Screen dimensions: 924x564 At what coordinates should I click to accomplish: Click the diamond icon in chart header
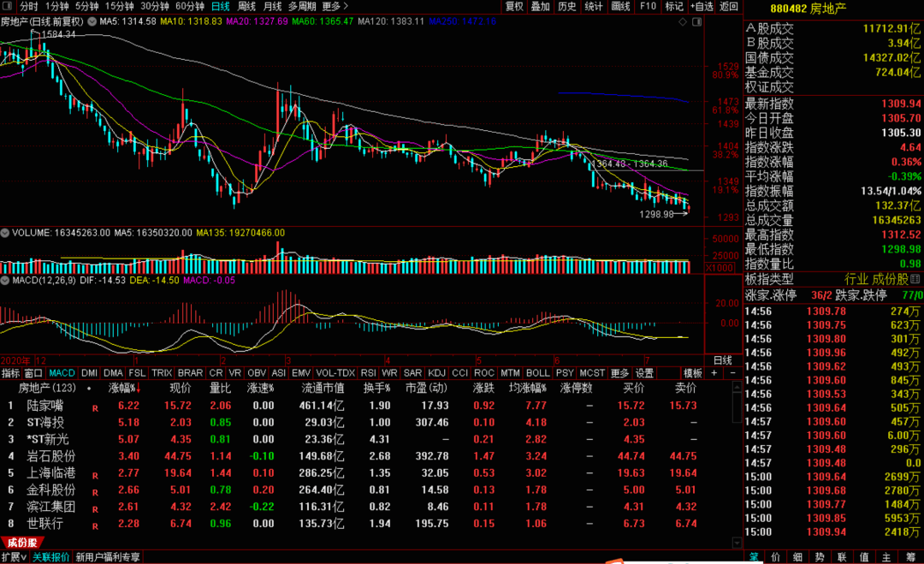click(x=683, y=21)
